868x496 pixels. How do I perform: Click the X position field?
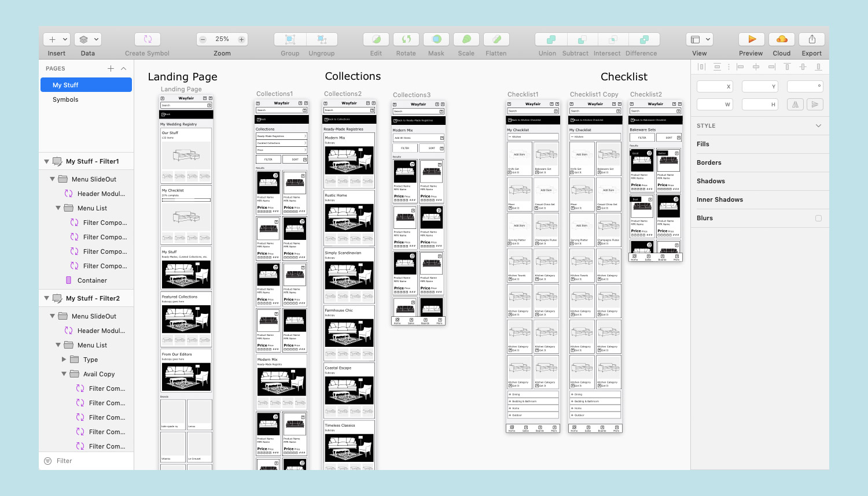[x=715, y=86]
